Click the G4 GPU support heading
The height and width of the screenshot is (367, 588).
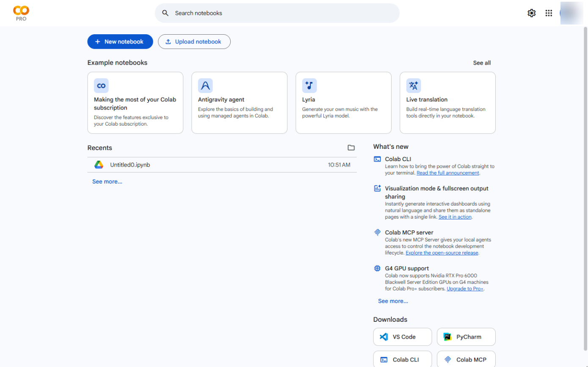click(x=407, y=268)
